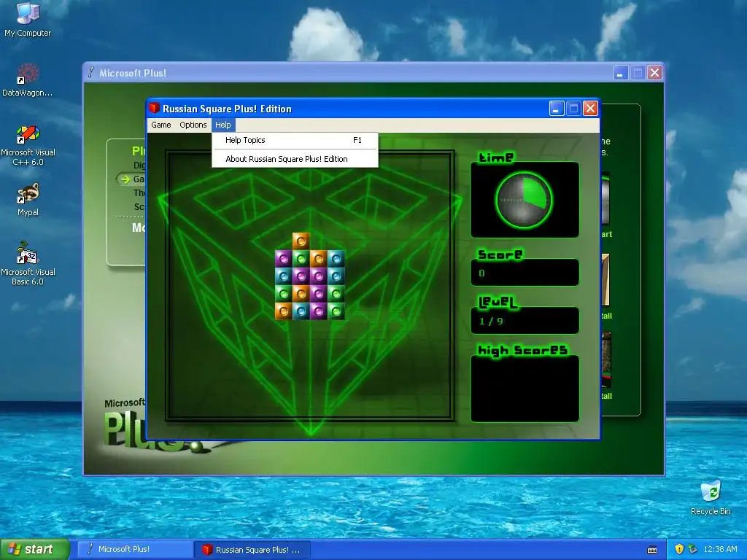Open About Russian Square Plus! Edition

(x=295, y=159)
